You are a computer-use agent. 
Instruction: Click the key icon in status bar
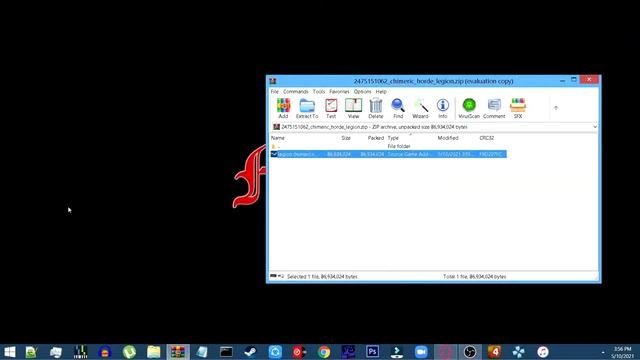281,276
